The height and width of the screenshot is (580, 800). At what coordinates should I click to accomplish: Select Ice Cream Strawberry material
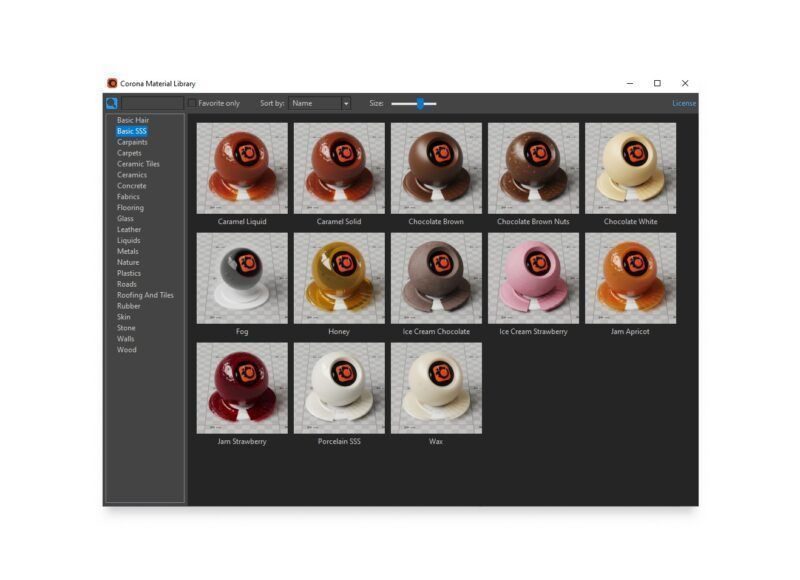point(533,278)
